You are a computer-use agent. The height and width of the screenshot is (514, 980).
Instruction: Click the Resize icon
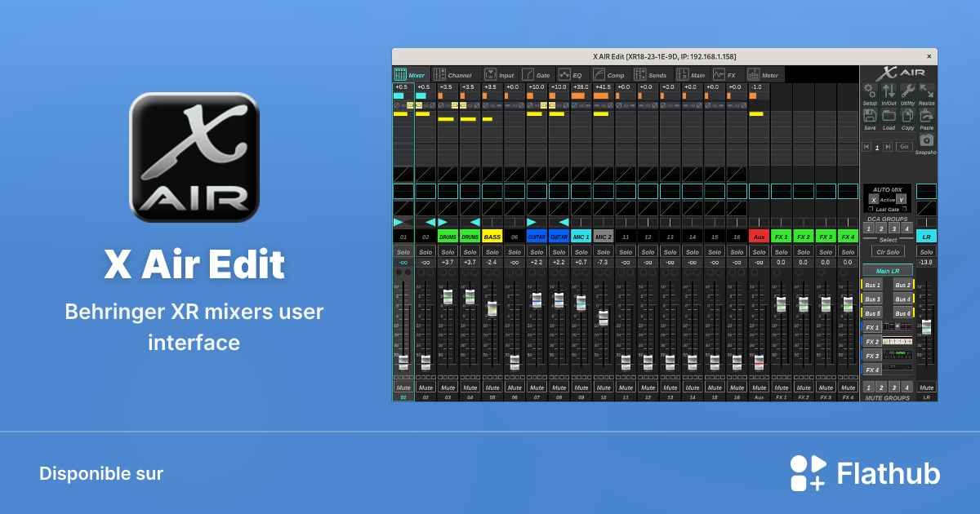coord(926,90)
